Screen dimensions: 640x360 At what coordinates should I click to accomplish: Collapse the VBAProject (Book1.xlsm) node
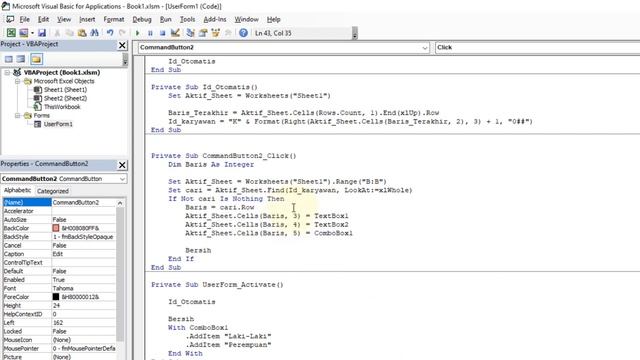tap(7, 73)
